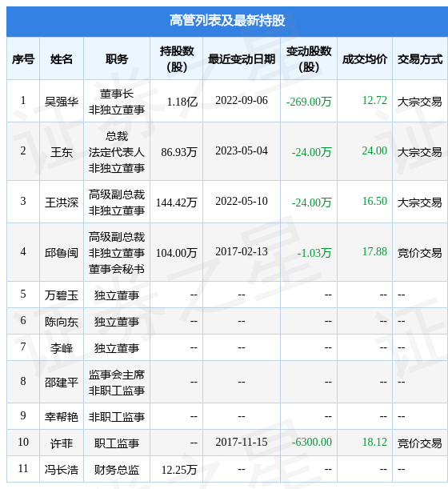The width and height of the screenshot is (448, 489).
Task: Click 大宗交易 in 王东's row
Action: coord(420,152)
